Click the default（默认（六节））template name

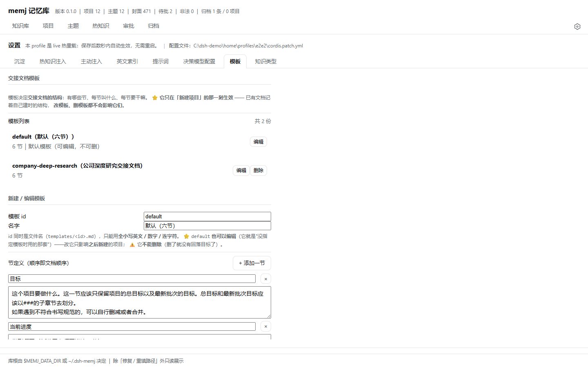43,137
